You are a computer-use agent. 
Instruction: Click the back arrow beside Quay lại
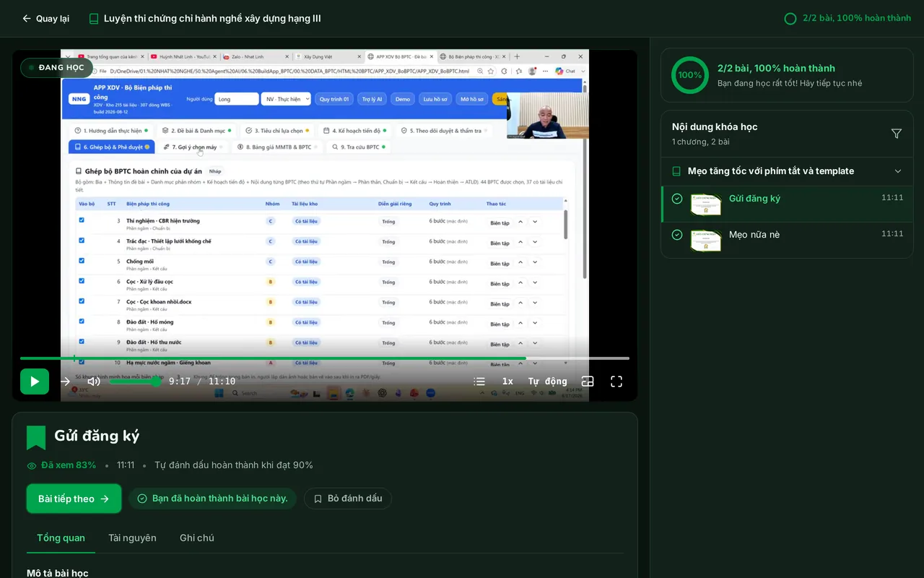coord(27,19)
